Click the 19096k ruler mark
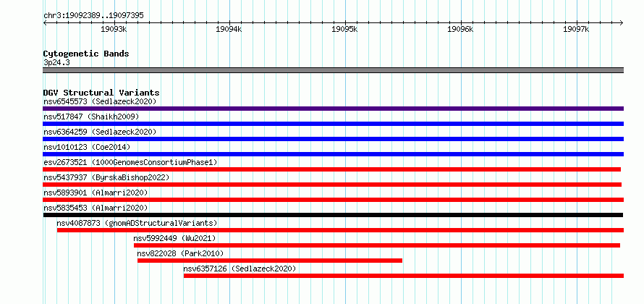The width and height of the screenshot is (644, 304). [461, 29]
